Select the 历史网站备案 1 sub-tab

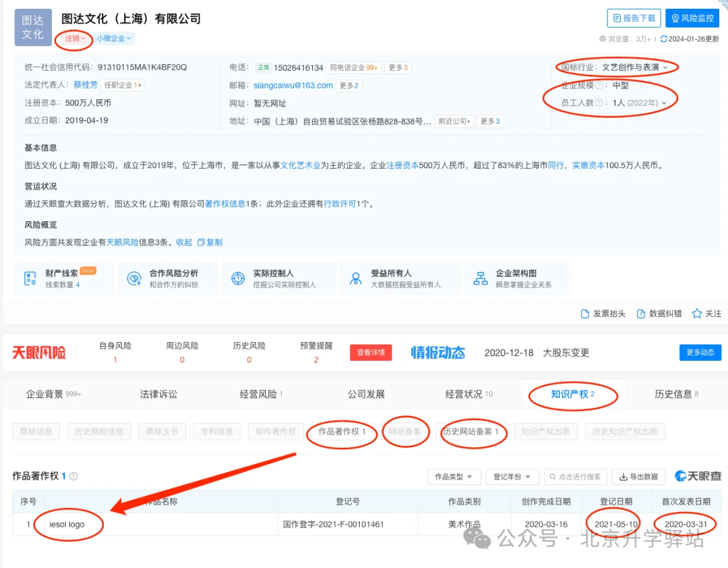[x=471, y=431]
